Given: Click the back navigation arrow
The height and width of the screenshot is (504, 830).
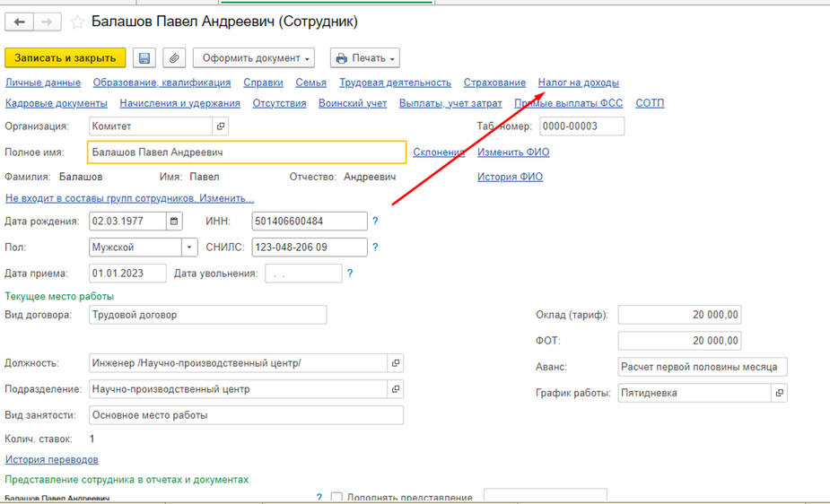Looking at the screenshot, I should coord(19,22).
